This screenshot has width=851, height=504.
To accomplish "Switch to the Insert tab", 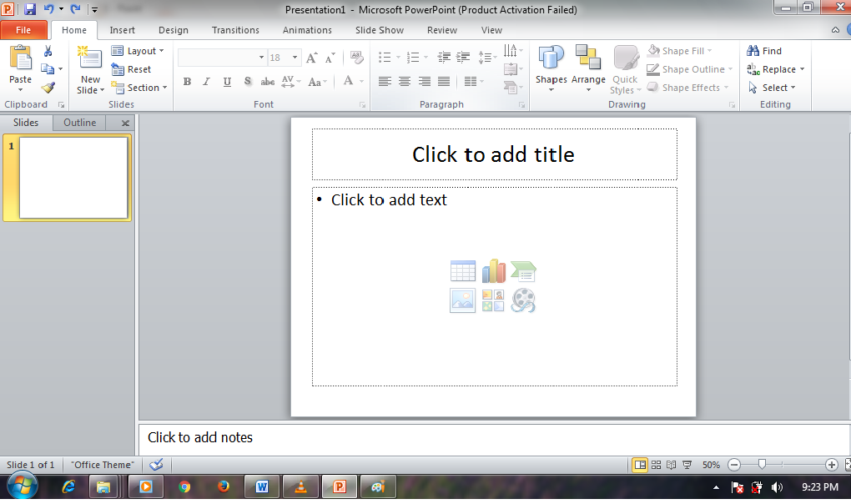I will pos(122,30).
